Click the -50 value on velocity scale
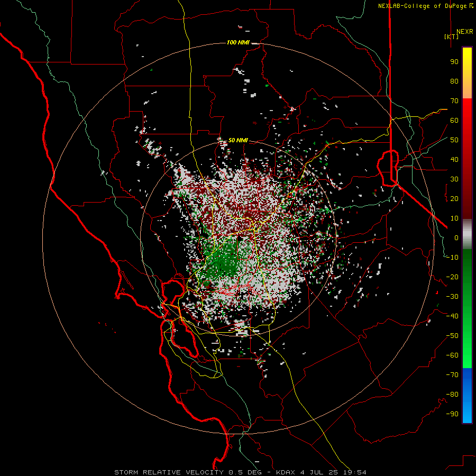The width and height of the screenshot is (476, 476). pos(452,336)
